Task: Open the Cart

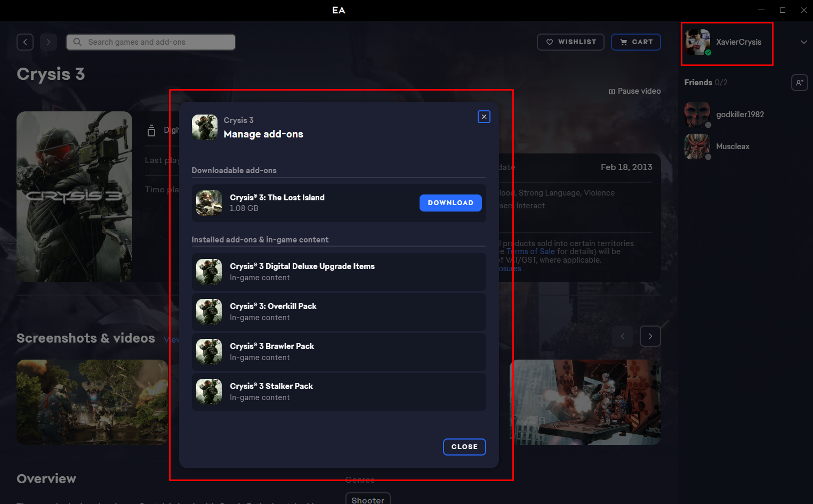Action: click(636, 42)
